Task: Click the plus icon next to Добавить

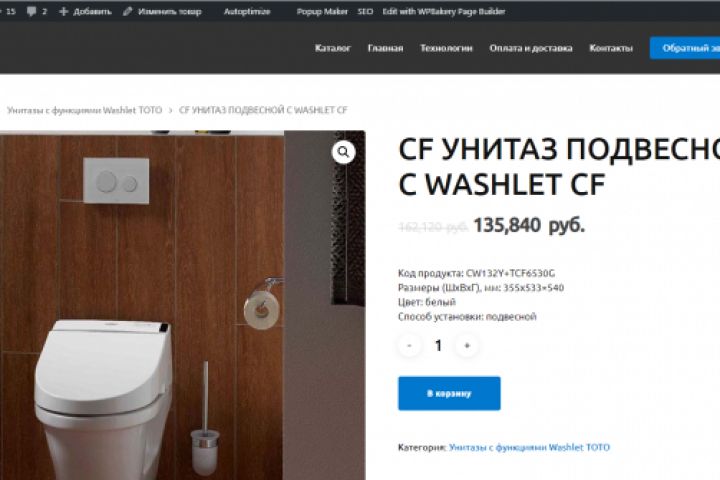Action: click(64, 11)
